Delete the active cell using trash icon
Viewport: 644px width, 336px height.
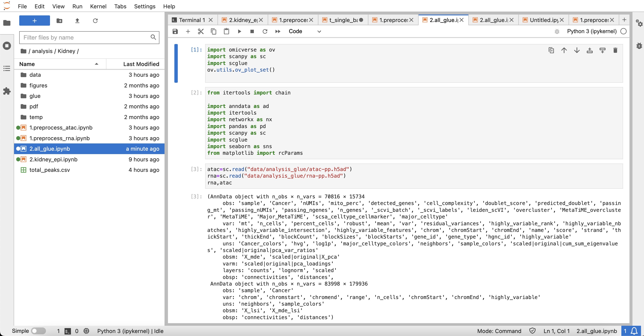(615, 50)
